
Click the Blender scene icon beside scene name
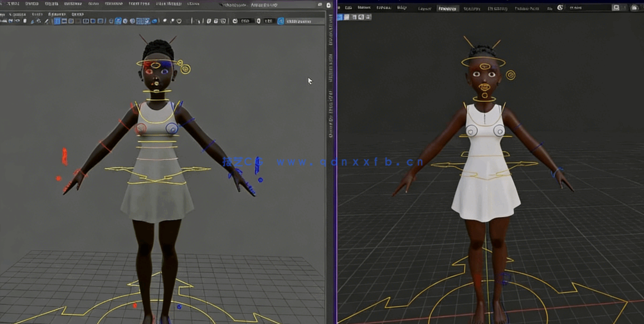(x=560, y=8)
